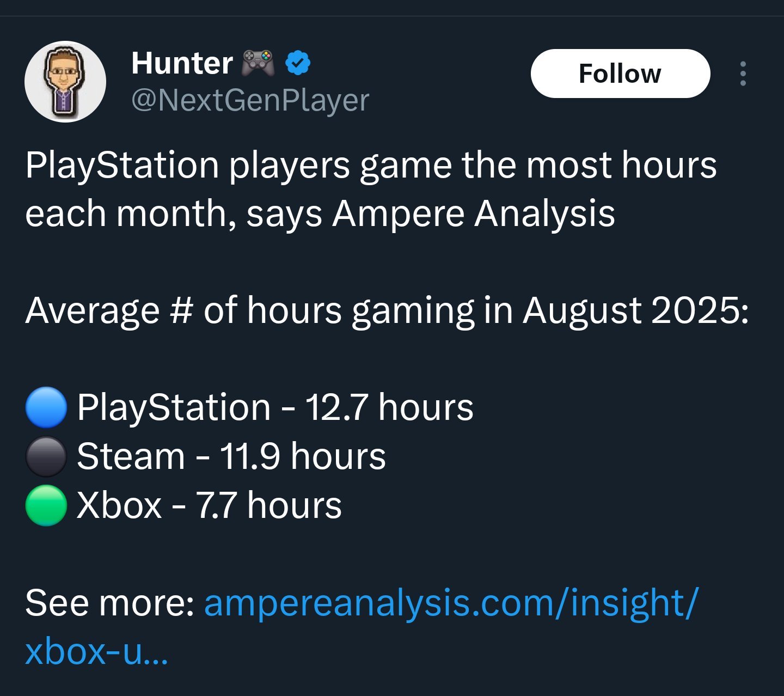This screenshot has width=784, height=696.
Task: Click the blue verified checkmark badge
Action: click(x=298, y=63)
